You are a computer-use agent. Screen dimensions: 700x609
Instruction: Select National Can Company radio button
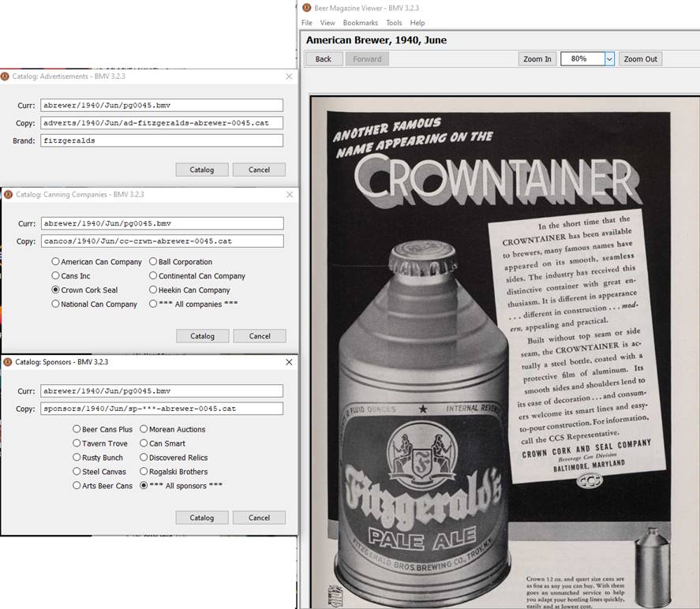coord(55,304)
